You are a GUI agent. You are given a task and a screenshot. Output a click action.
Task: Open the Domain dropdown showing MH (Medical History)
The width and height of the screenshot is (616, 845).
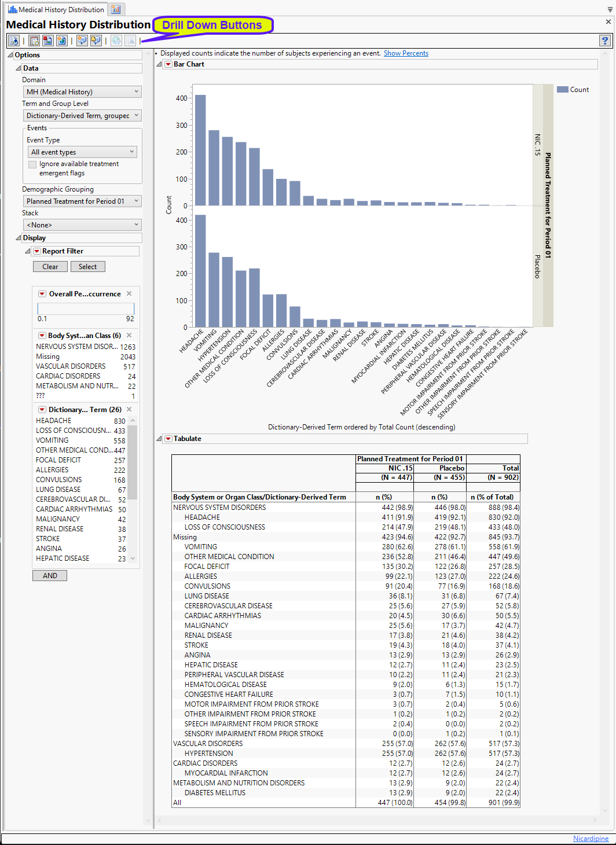(x=82, y=91)
